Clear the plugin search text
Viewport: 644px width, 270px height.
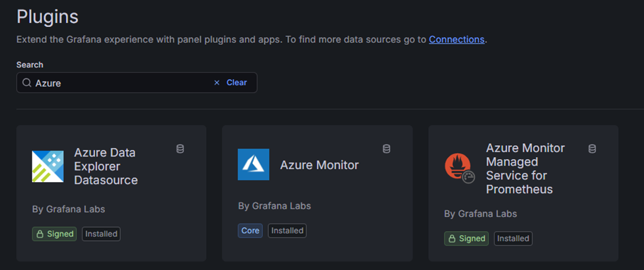click(236, 83)
